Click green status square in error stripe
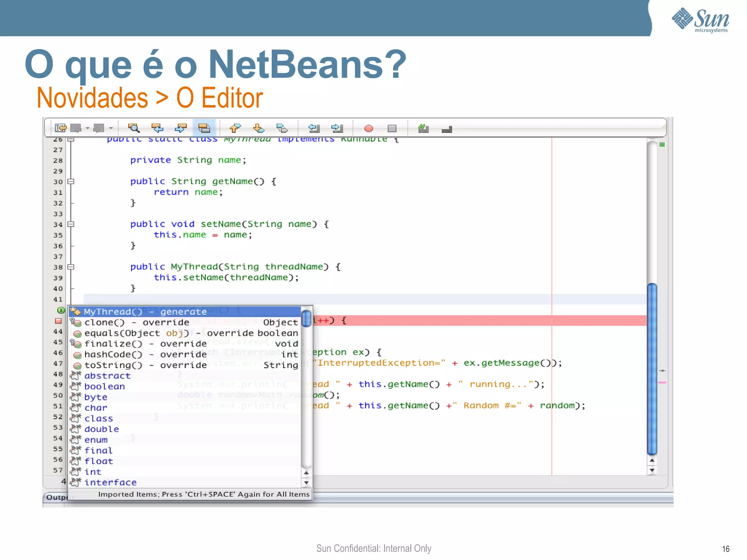The height and width of the screenshot is (560, 747). [x=662, y=145]
